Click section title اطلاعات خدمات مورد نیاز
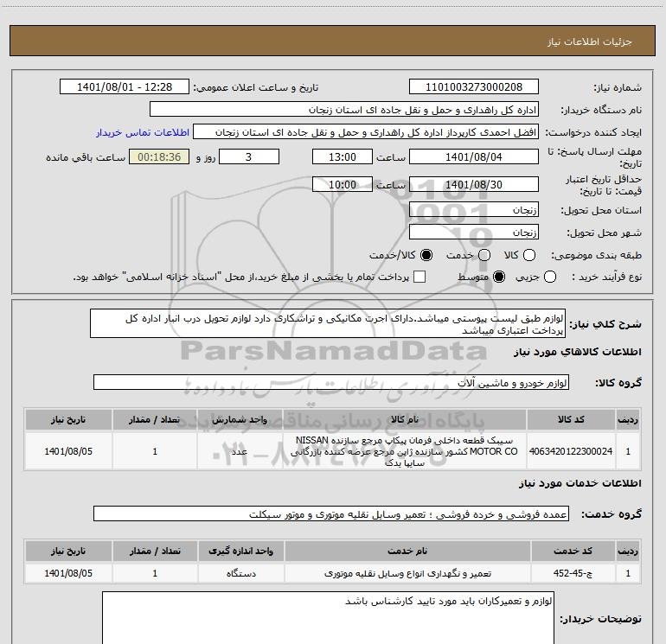 pos(580,483)
